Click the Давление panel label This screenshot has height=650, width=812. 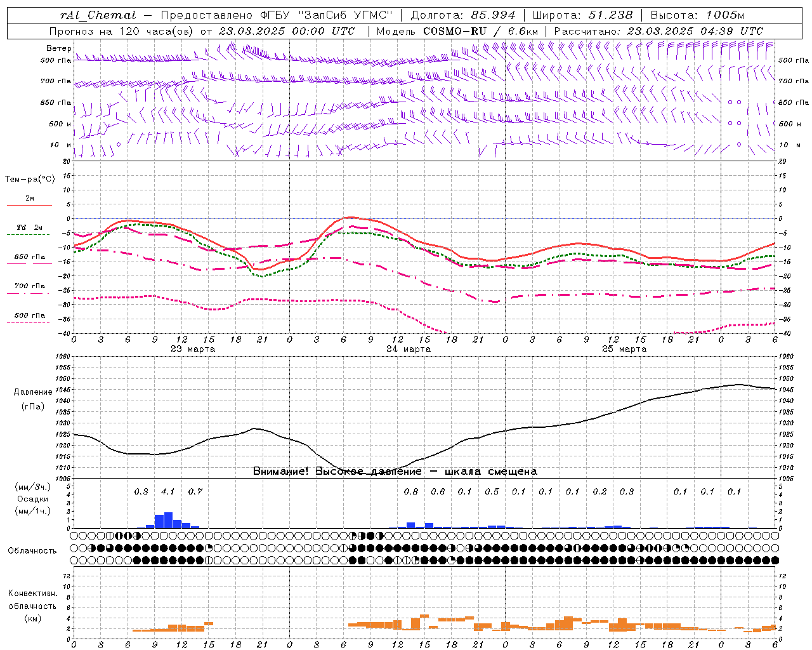point(33,392)
